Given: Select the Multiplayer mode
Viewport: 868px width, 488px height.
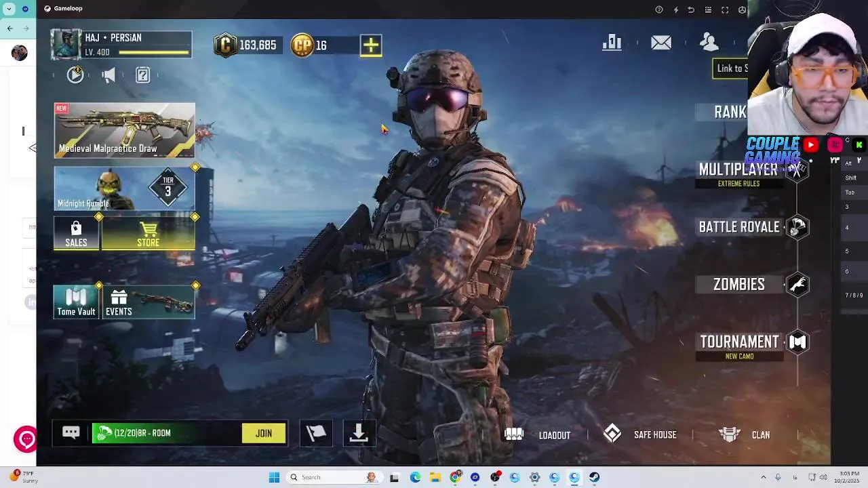Looking at the screenshot, I should (x=738, y=169).
